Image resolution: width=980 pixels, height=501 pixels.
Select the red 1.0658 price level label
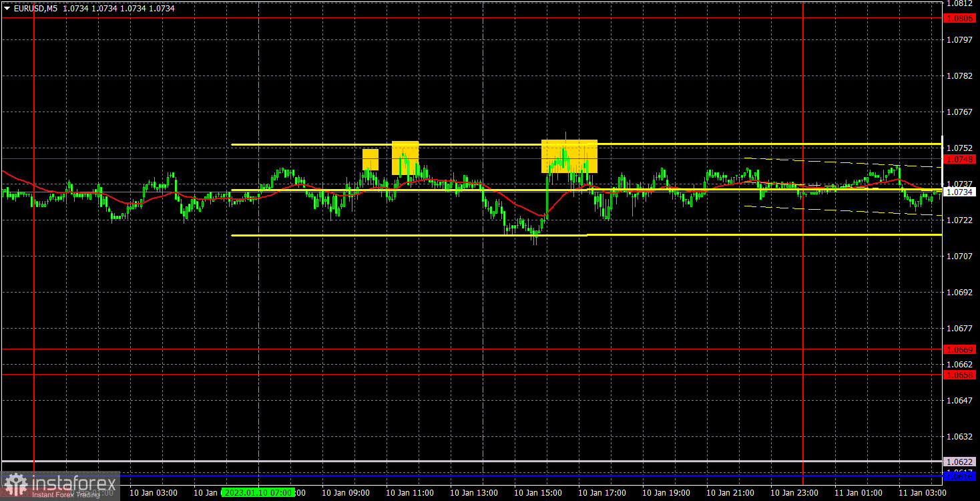pos(960,375)
